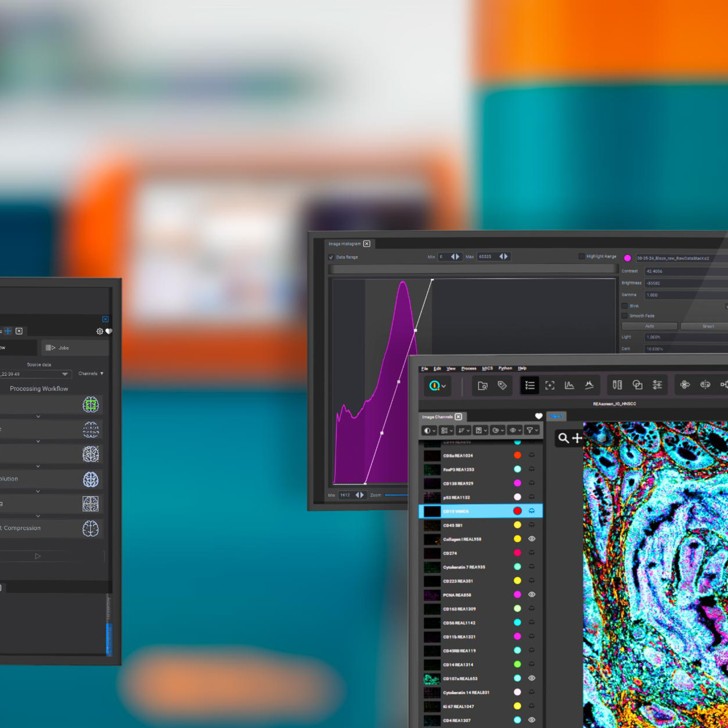The height and width of the screenshot is (728, 728).
Task: Select the magnifier zoom tool in viewer
Action: [563, 438]
